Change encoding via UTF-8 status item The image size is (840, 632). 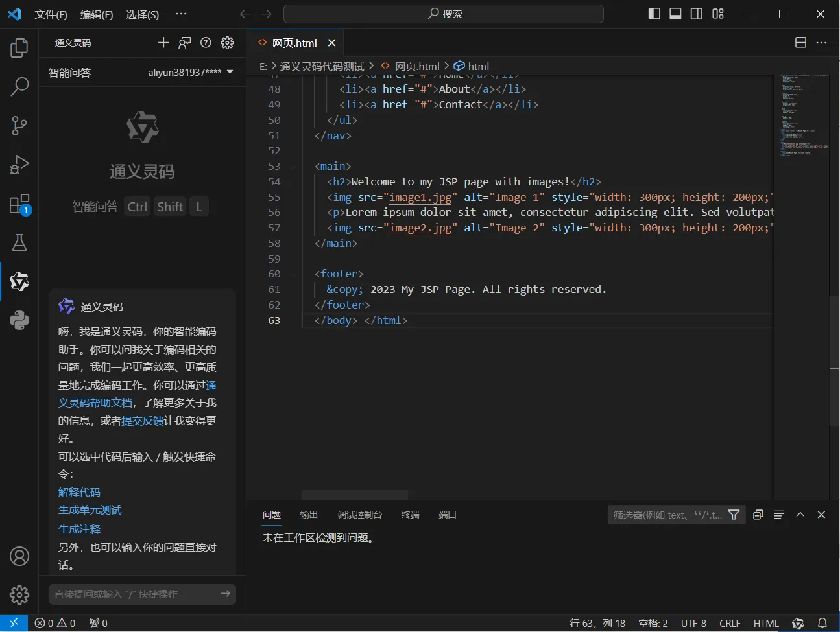693,623
